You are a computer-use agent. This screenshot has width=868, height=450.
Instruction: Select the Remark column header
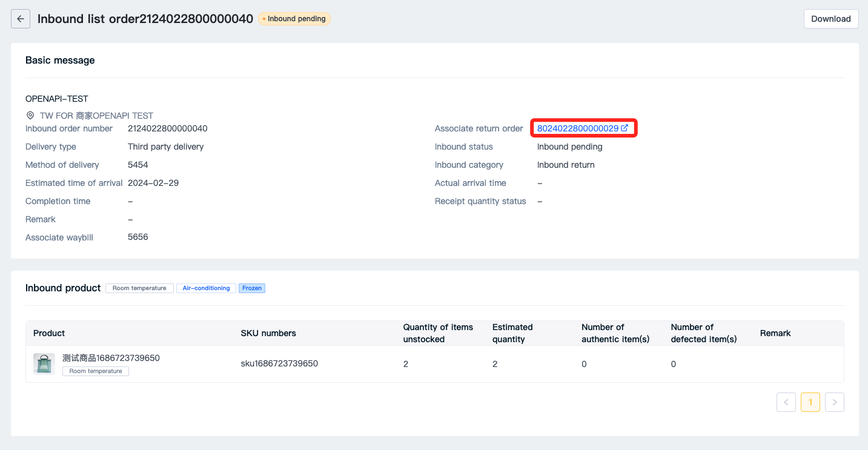[x=775, y=333]
